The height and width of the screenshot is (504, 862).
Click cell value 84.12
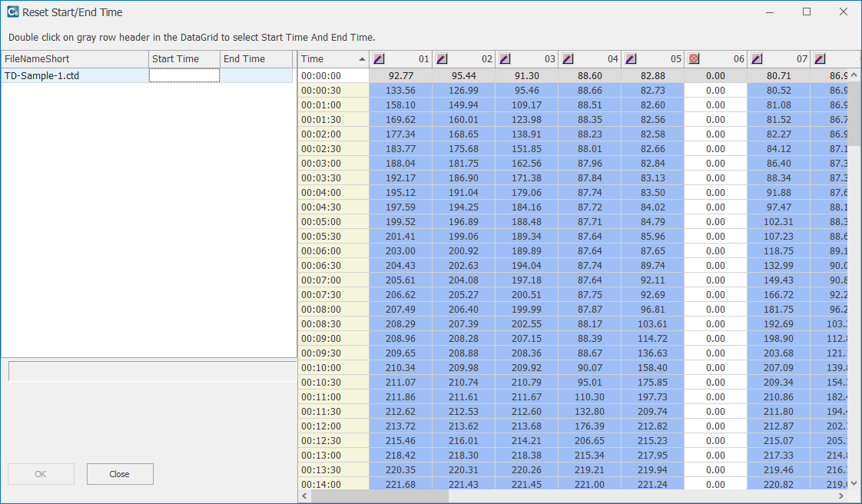click(x=779, y=148)
